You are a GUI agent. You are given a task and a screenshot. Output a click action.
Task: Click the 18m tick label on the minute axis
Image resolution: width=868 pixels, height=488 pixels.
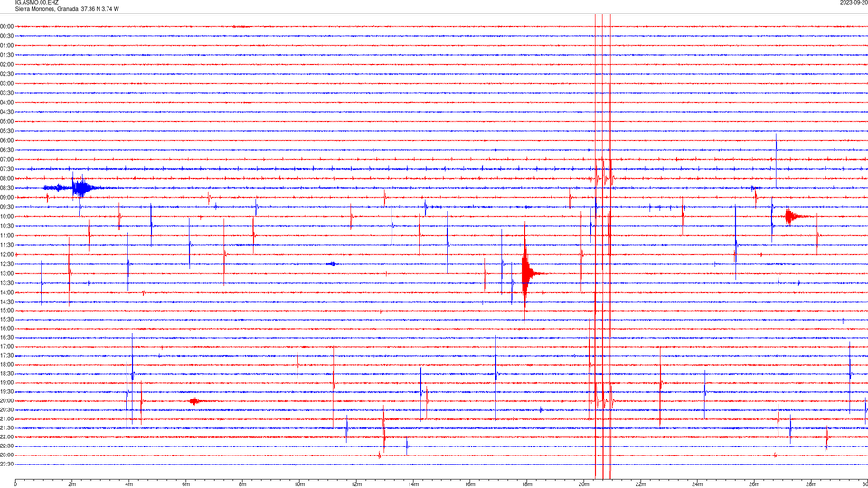526,484
